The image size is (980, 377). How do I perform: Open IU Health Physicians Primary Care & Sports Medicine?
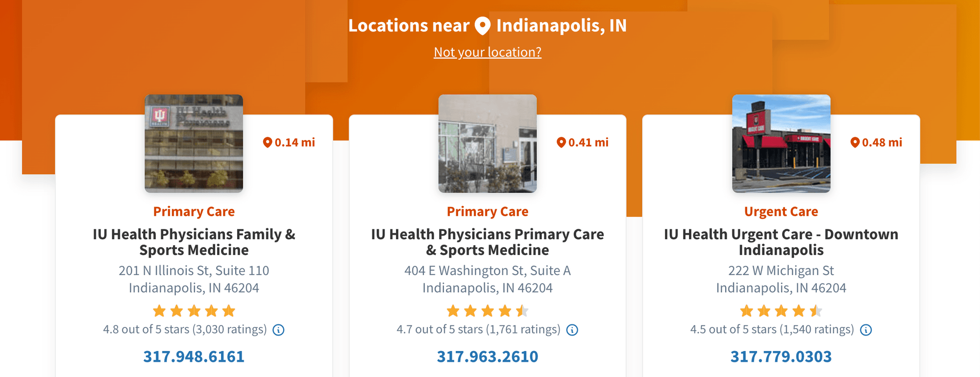(488, 242)
